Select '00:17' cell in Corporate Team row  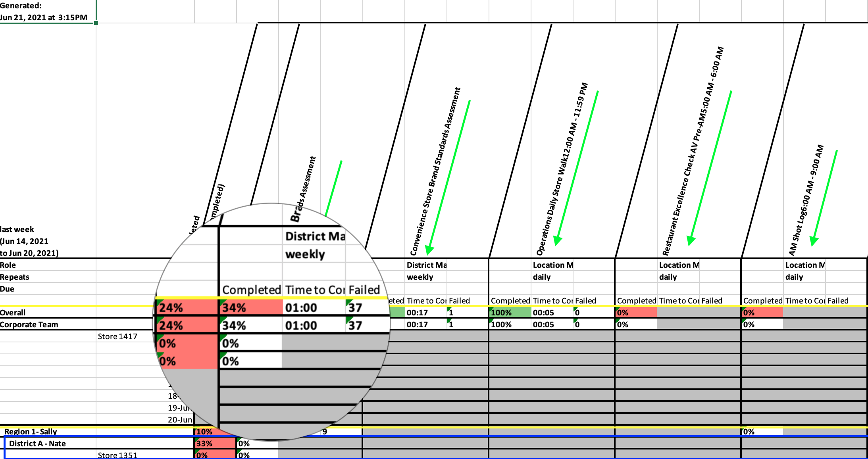[426, 325]
